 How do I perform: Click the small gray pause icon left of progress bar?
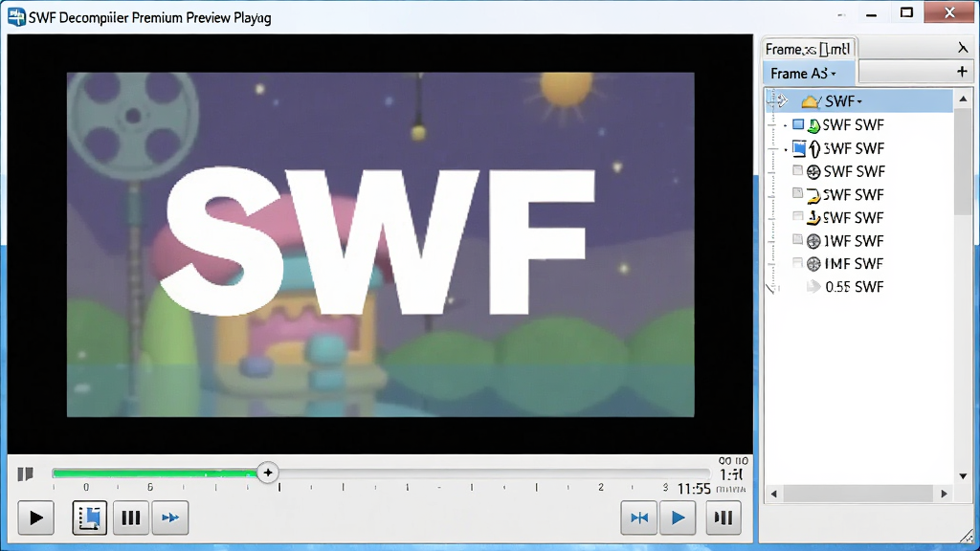(x=25, y=474)
